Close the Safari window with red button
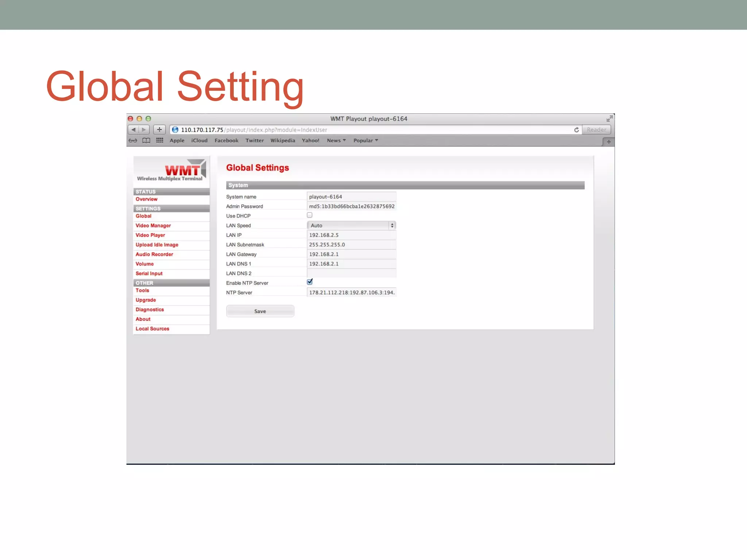Image resolution: width=747 pixels, height=560 pixels. 131,119
